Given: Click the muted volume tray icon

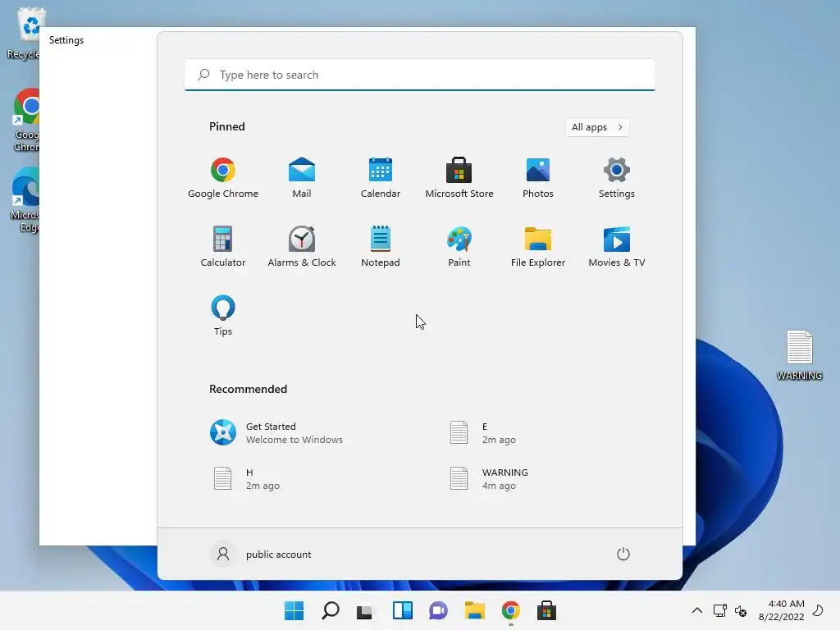Looking at the screenshot, I should 741,610.
